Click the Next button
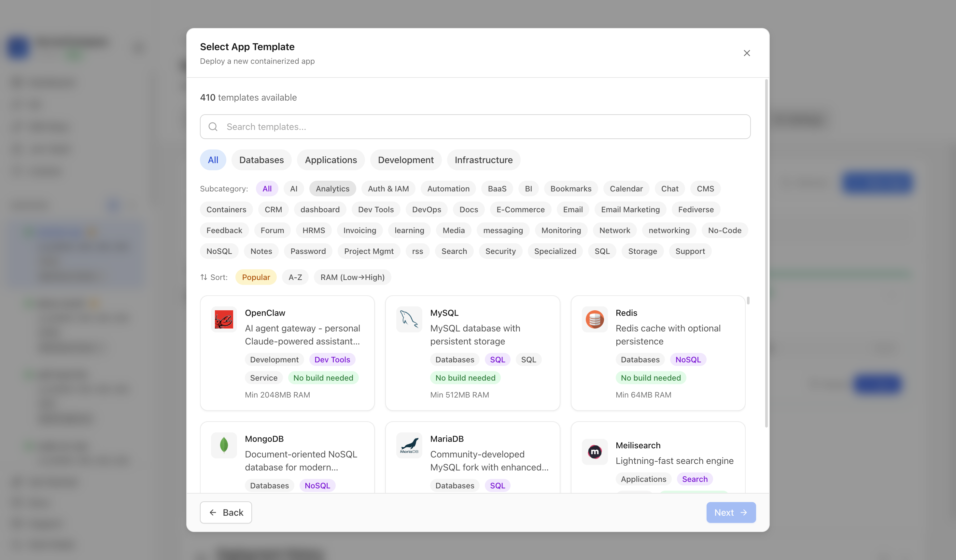956x560 pixels. (x=731, y=512)
